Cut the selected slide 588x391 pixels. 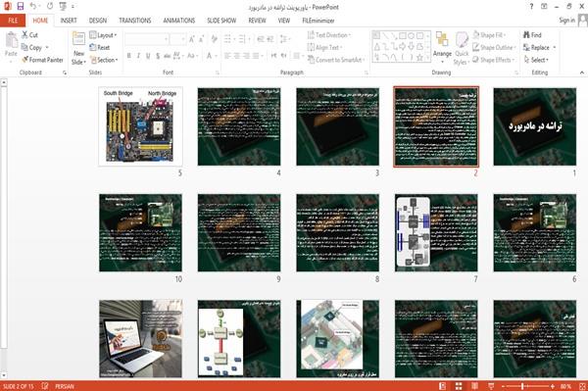tap(29, 35)
